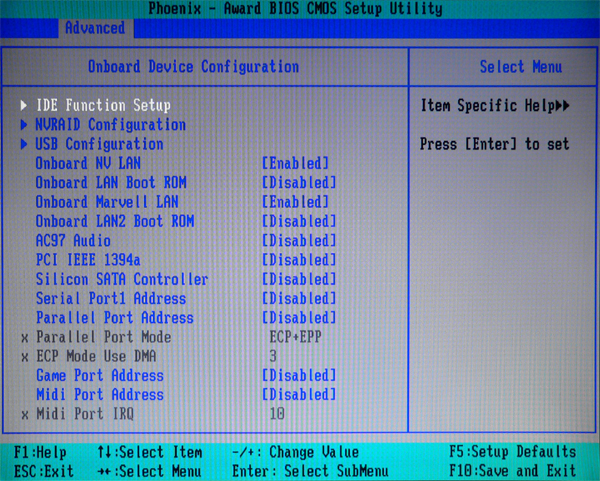Click the greyed Parallel Port Mode label
The height and width of the screenshot is (481, 600).
[x=104, y=337]
